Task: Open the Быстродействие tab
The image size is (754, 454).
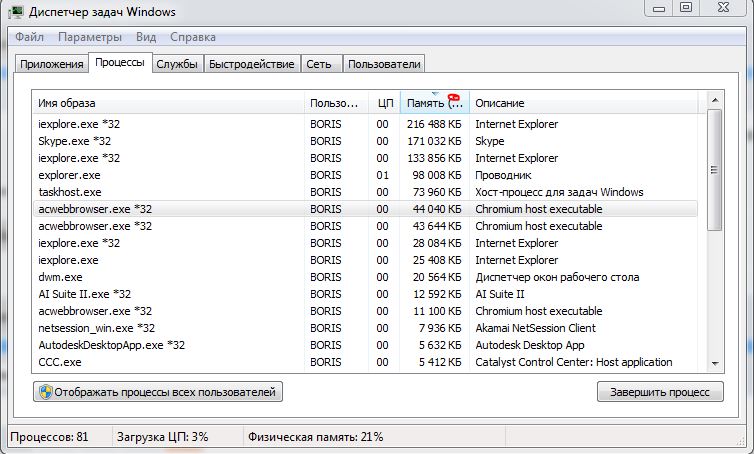Action: tap(252, 64)
